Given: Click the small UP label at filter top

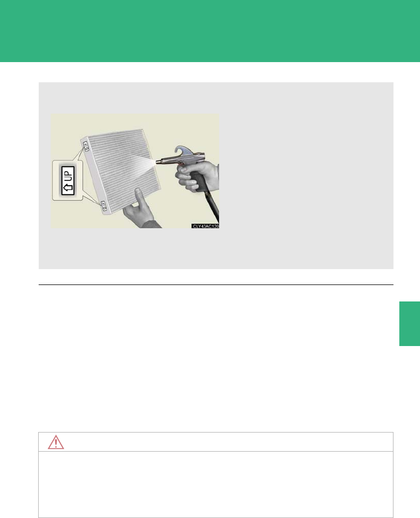Looking at the screenshot, I should (x=86, y=146).
